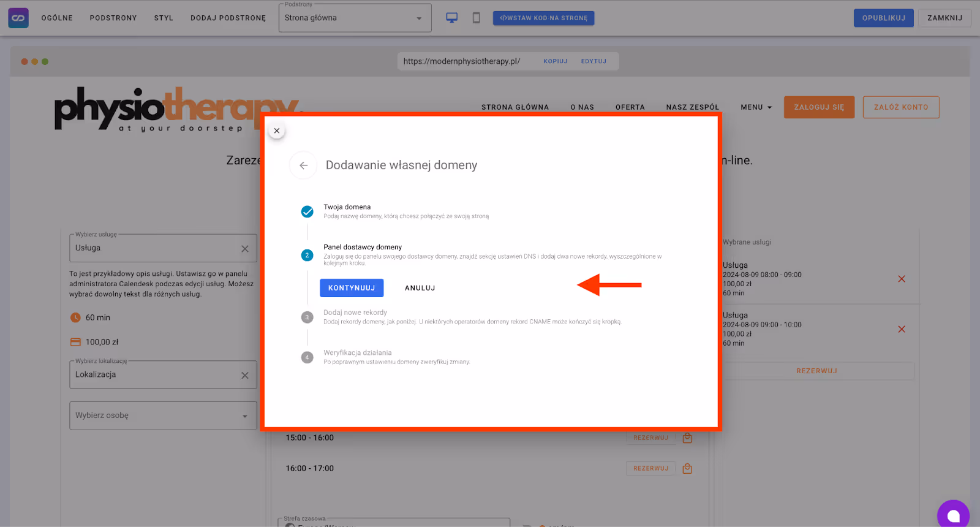980x527 pixels.
Task: Open the Podstrony page dropdown
Action: [x=355, y=18]
